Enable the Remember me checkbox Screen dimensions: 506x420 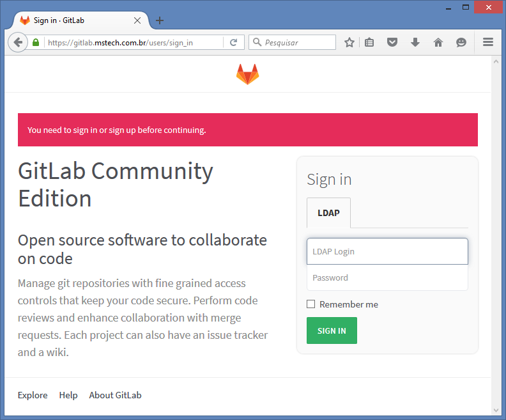pos(310,304)
